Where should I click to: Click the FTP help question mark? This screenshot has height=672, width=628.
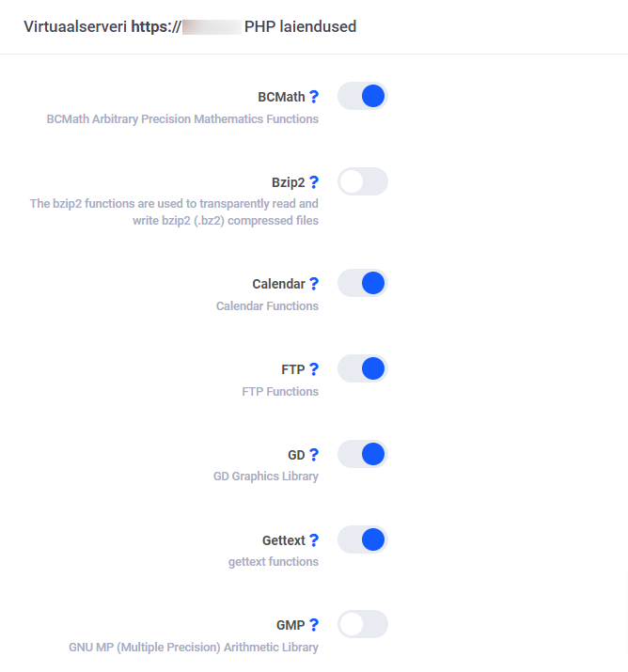click(314, 369)
